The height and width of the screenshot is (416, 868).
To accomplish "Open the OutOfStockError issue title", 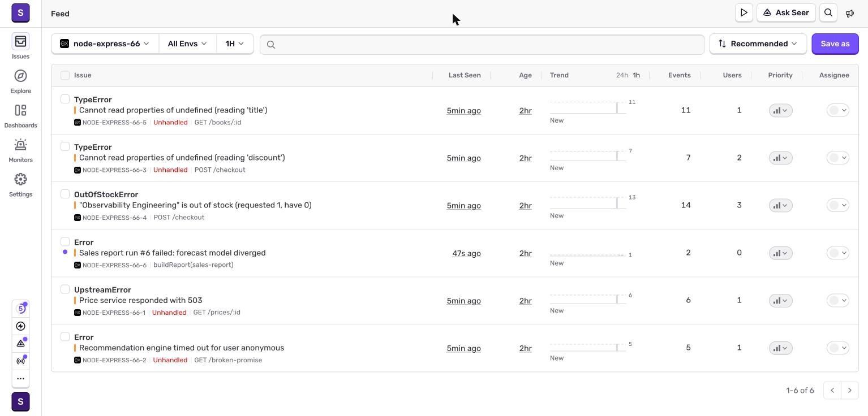I will click(106, 194).
